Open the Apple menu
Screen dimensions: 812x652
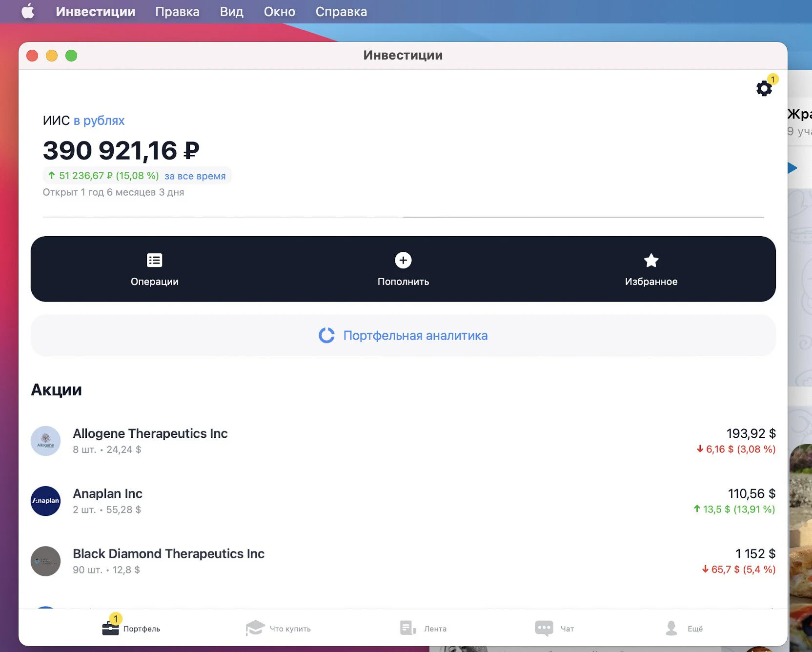[x=28, y=11]
